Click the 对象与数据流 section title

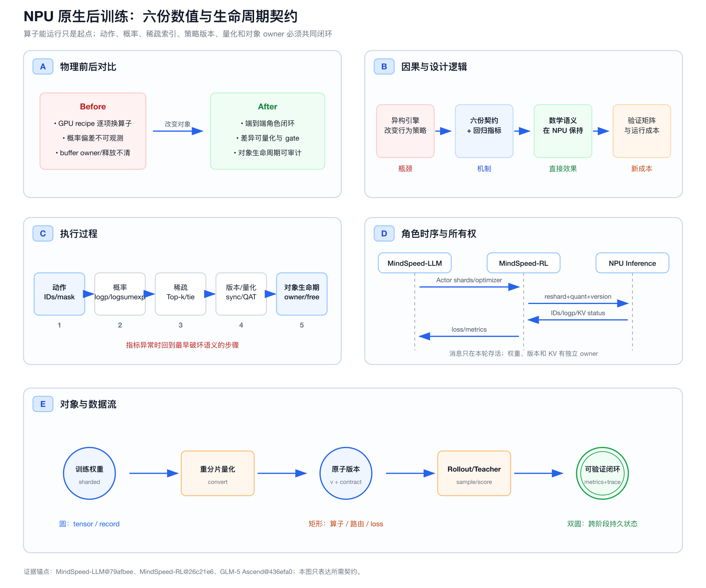[x=88, y=404]
